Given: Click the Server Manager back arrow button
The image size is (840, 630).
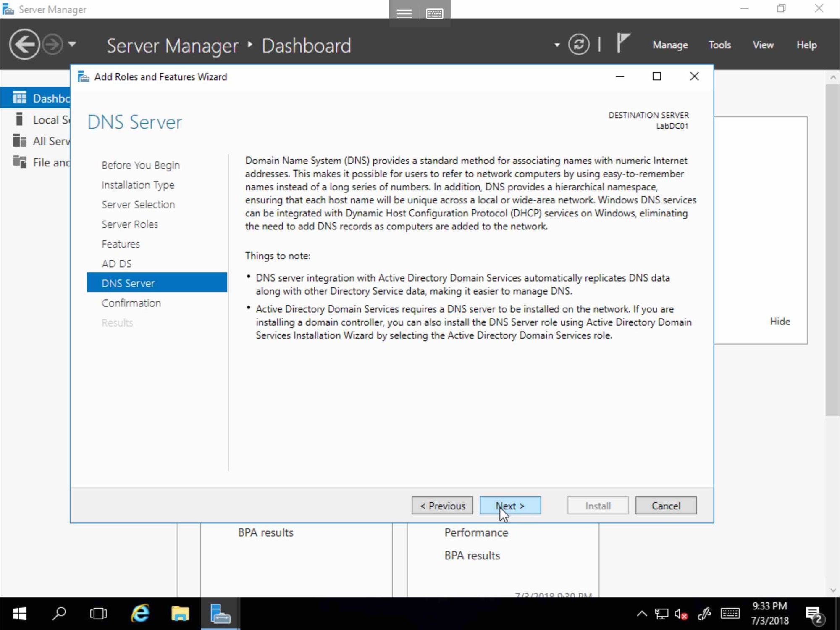Looking at the screenshot, I should pyautogui.click(x=24, y=44).
